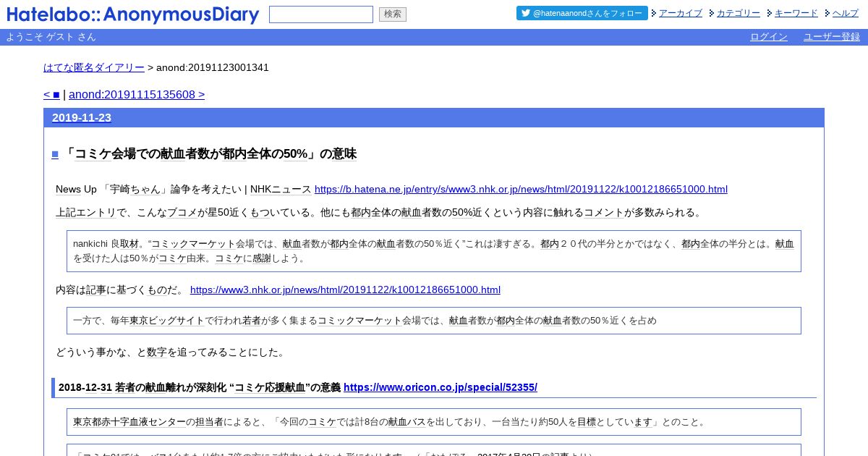Image resolution: width=868 pixels, height=456 pixels.
Task: Click the blue ■ permalink icon beside title
Action: [x=55, y=154]
